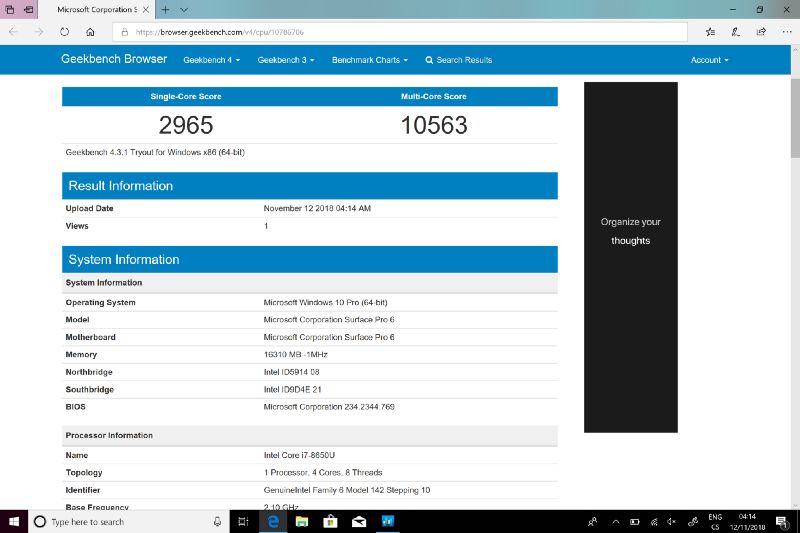Open the Mail app from the taskbar
This screenshot has height=533, width=800.
click(x=359, y=521)
